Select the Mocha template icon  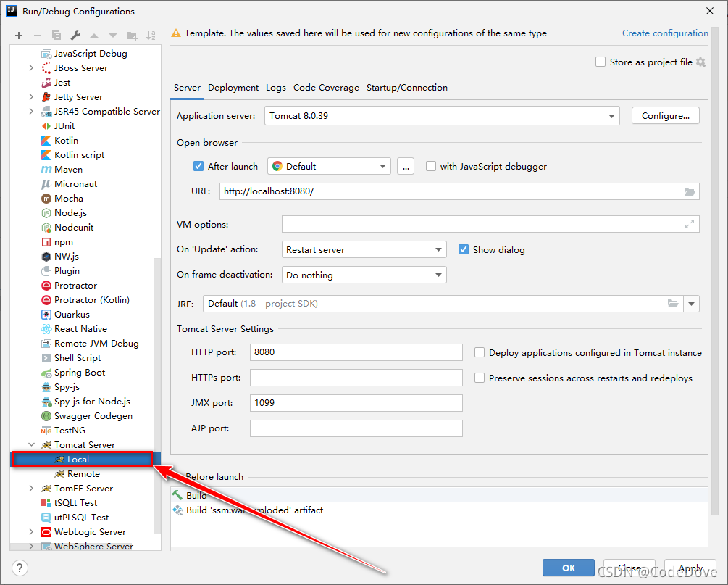point(46,199)
